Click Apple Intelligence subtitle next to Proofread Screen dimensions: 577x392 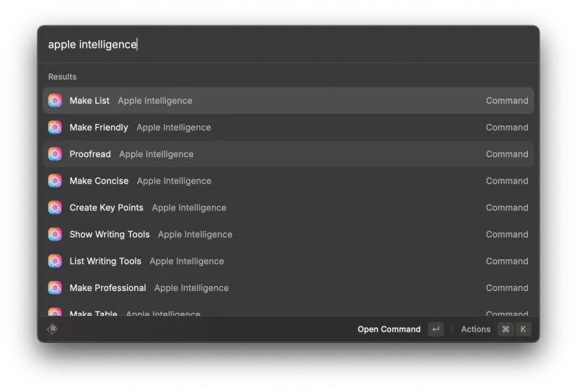point(157,154)
